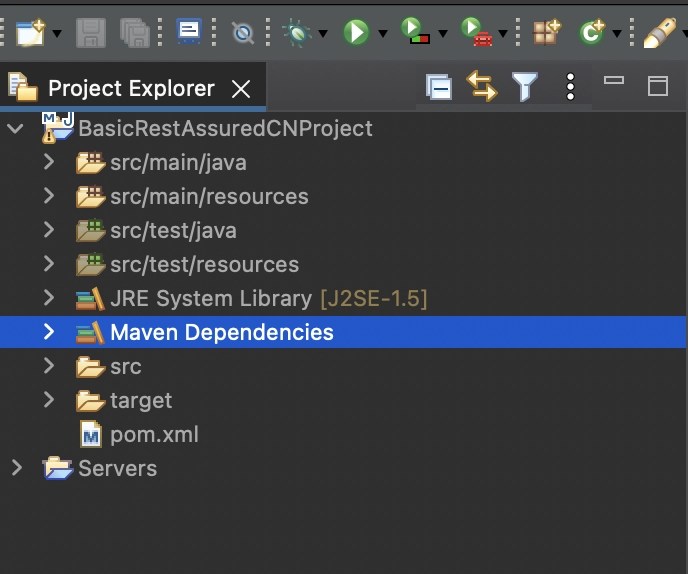Click the Debug bug icon
The width and height of the screenshot is (688, 574).
[297, 32]
